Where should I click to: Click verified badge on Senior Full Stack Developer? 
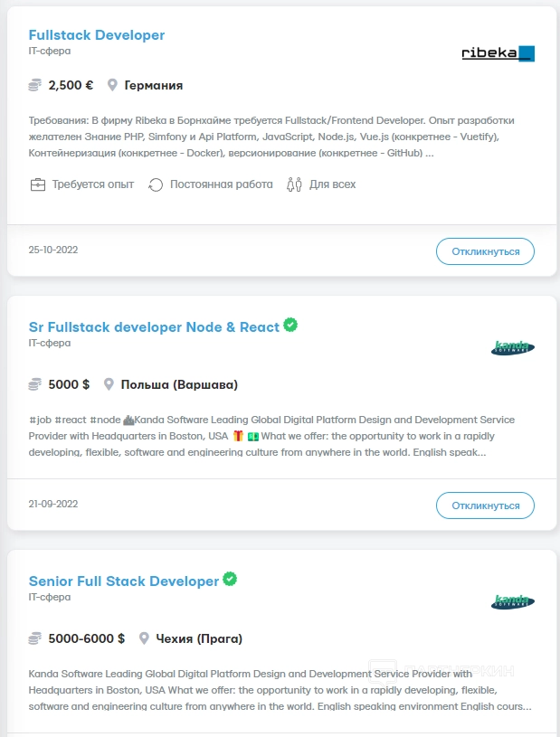[230, 580]
